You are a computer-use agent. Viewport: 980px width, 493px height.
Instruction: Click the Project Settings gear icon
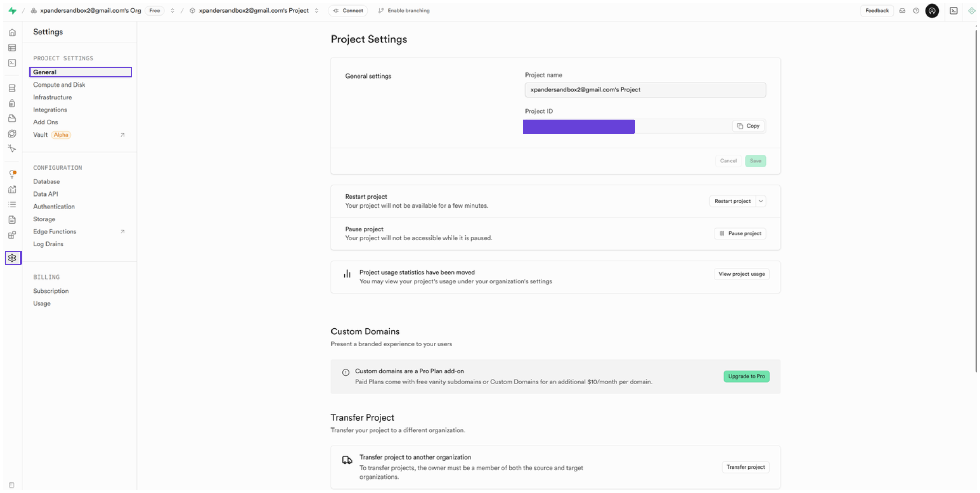12,258
